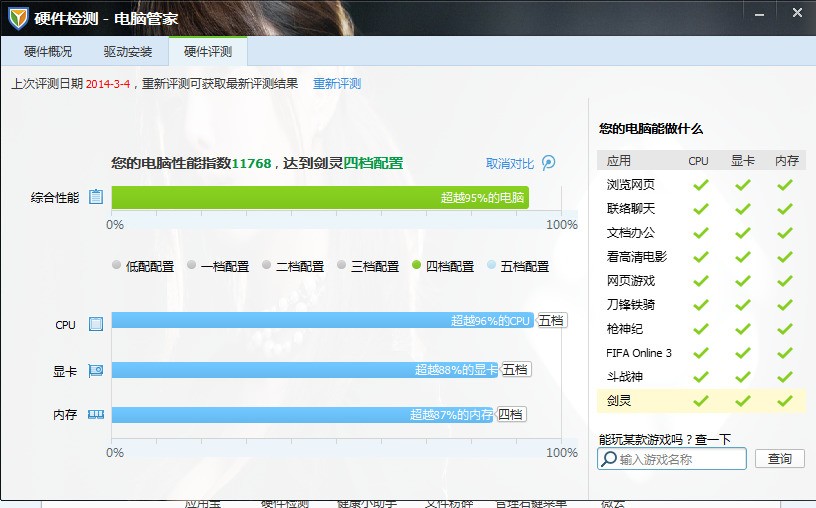Select the 枪神纪 row
Viewport: 816px width, 508px height.
click(701, 328)
